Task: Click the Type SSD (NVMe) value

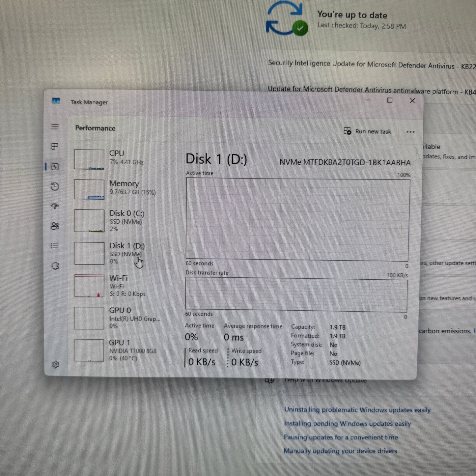Action: [x=345, y=363]
